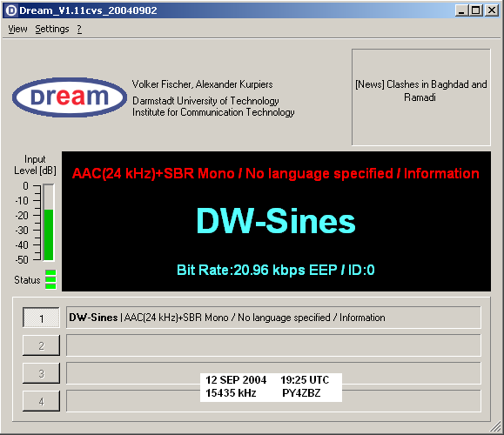Screen dimensions: 504x435
Task: Click the empty service 2 description field
Action: [273, 345]
